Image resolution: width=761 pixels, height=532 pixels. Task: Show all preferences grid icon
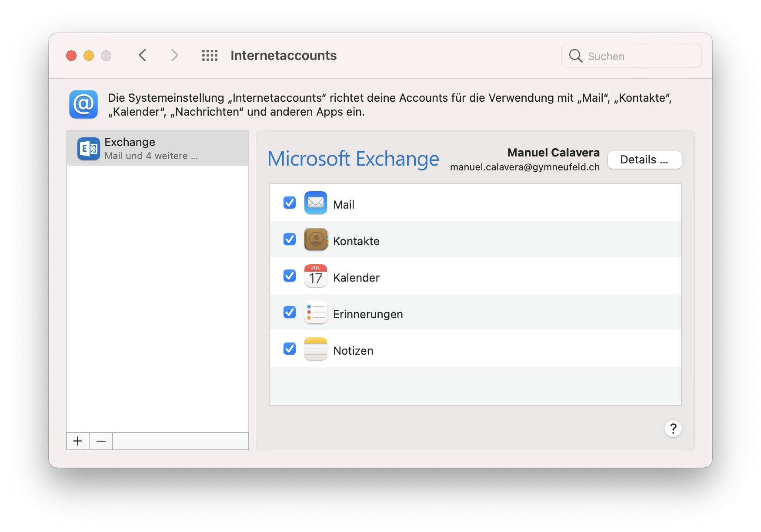(x=210, y=56)
